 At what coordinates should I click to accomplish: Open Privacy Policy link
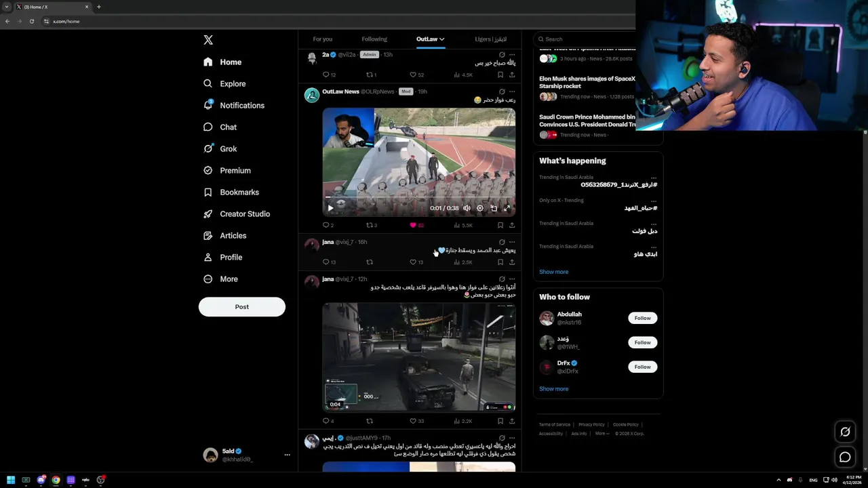(591, 424)
